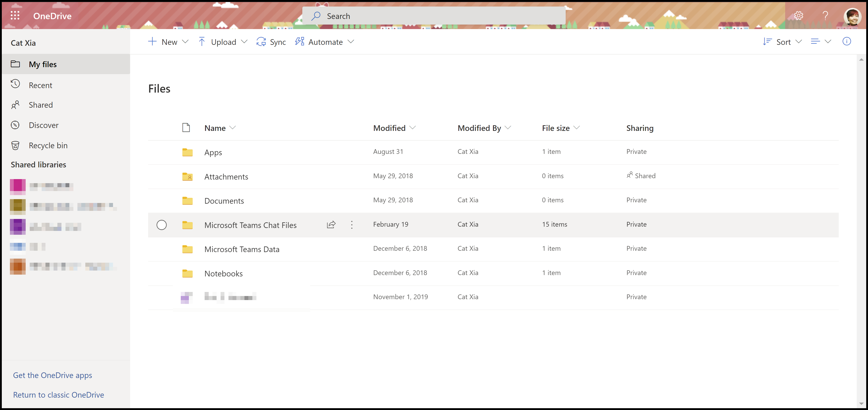Open the Modified By column dropdown

click(x=508, y=128)
